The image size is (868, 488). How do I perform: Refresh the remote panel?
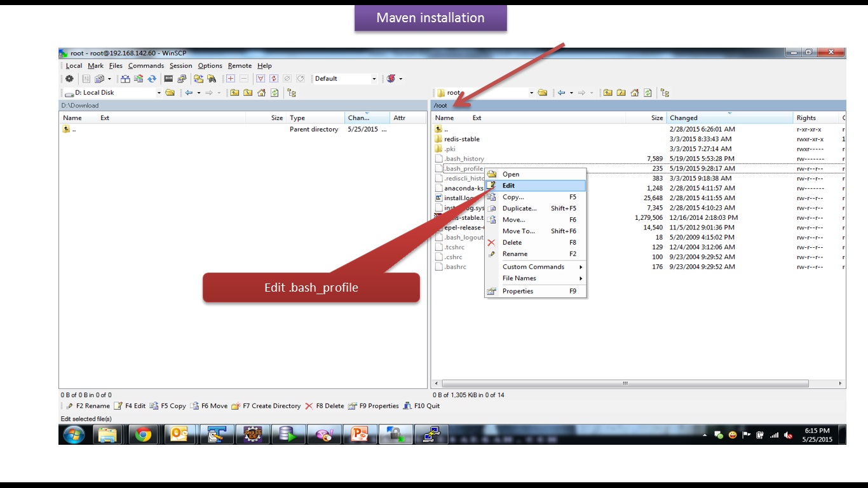[648, 93]
